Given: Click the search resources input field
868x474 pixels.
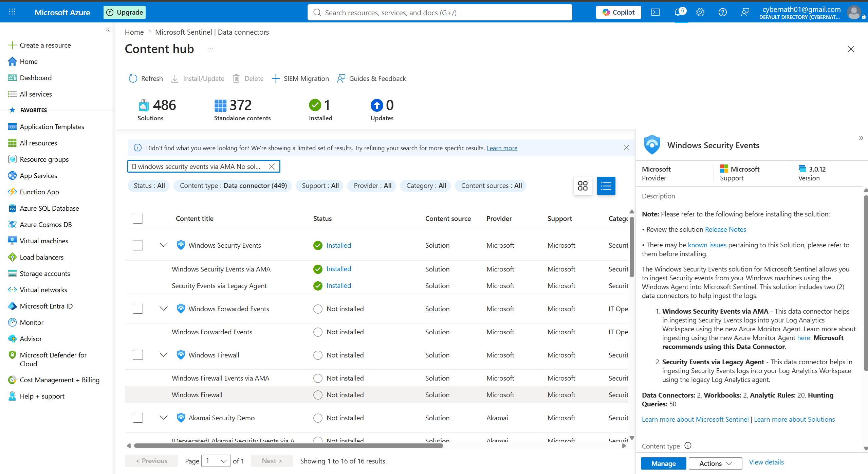Looking at the screenshot, I should click(x=440, y=13).
